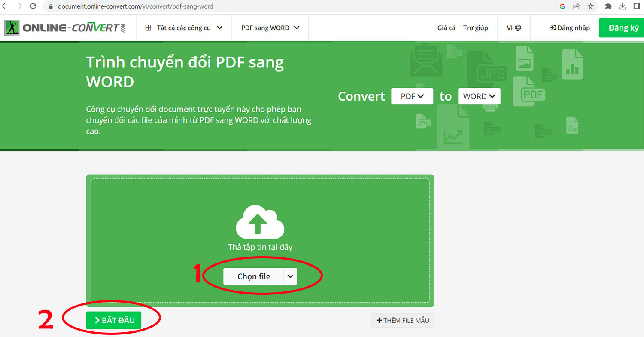Click the Google icon in address bar
The image size is (644, 337).
coord(562,6)
